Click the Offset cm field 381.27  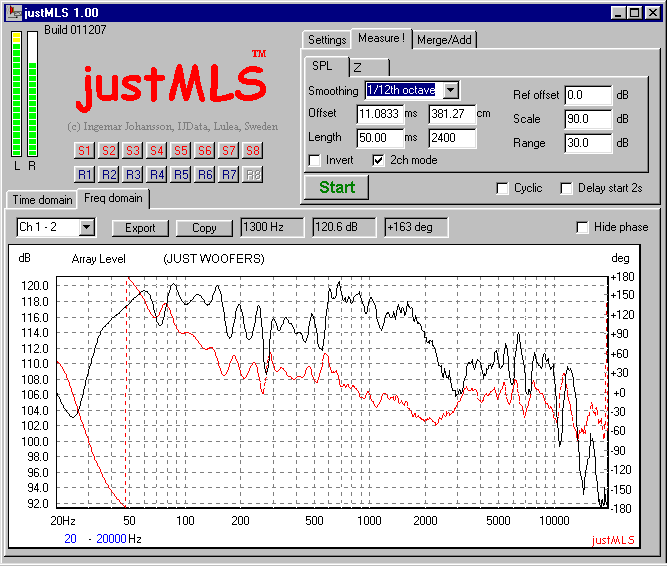tap(452, 114)
